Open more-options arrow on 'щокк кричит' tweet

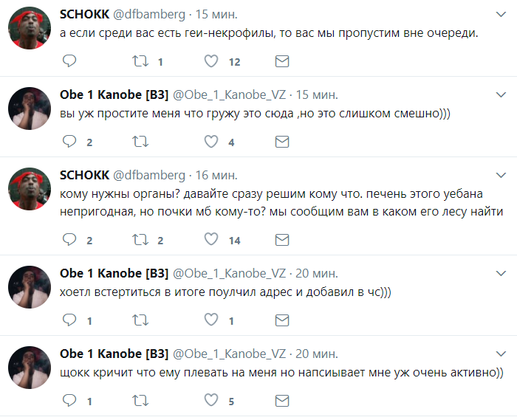coord(499,353)
